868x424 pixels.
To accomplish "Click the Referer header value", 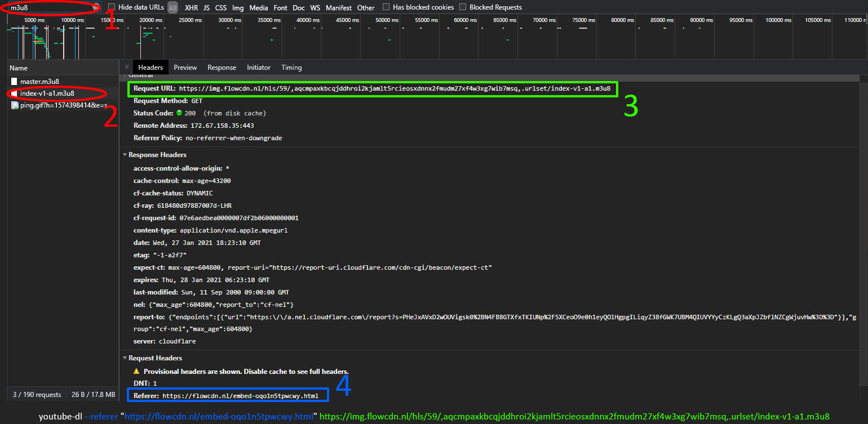I will tap(241, 396).
